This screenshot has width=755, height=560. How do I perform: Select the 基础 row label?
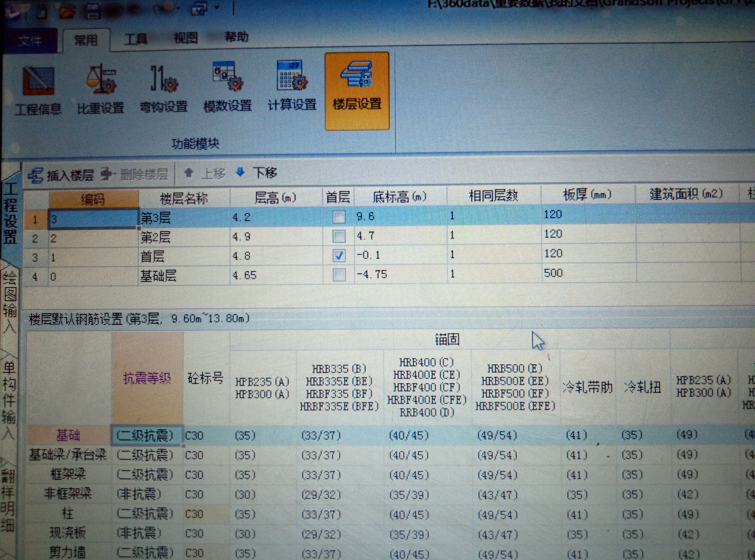[69, 435]
